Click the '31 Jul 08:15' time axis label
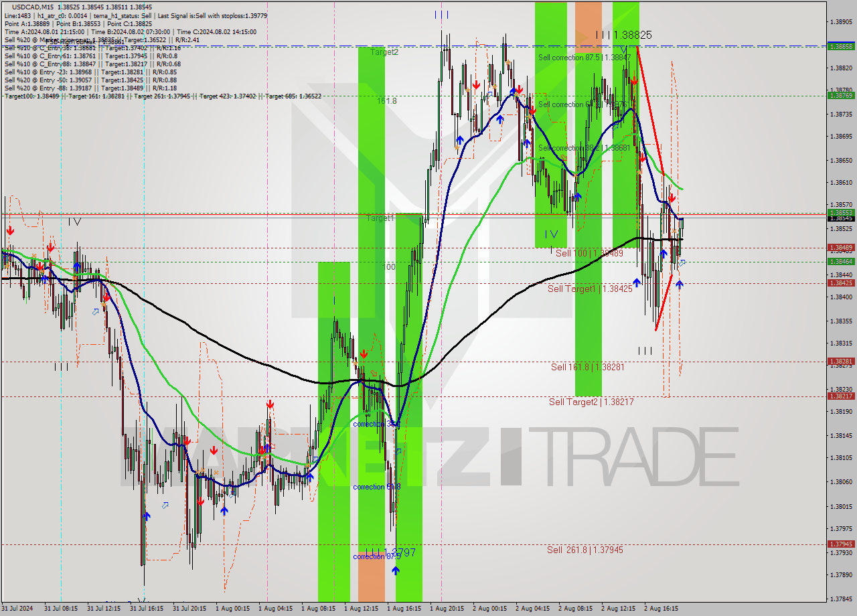 coord(60,609)
